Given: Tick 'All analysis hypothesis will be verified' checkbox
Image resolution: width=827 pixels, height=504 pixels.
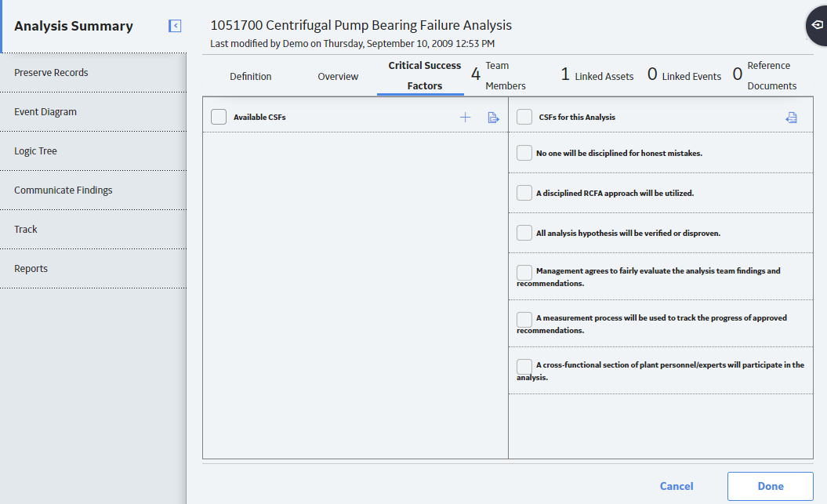Looking at the screenshot, I should (x=524, y=233).
